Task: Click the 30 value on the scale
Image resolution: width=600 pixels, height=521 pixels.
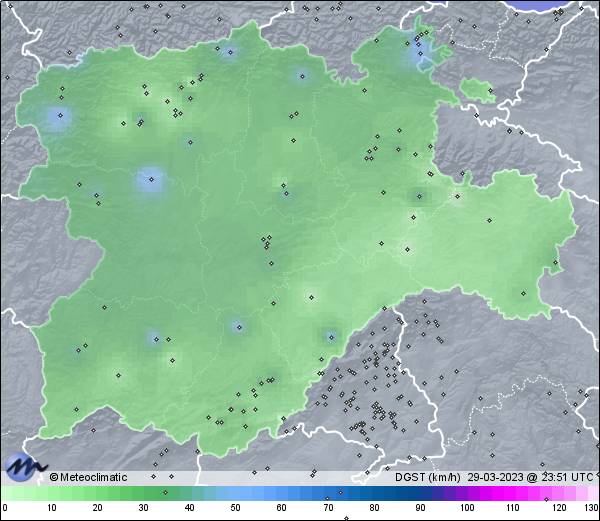Action: pos(143,508)
